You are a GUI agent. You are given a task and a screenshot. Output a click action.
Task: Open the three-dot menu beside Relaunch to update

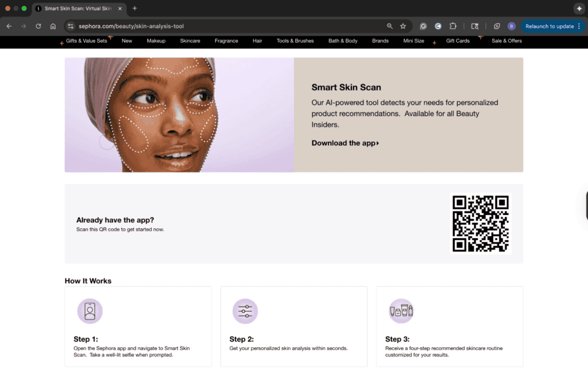coord(579,26)
